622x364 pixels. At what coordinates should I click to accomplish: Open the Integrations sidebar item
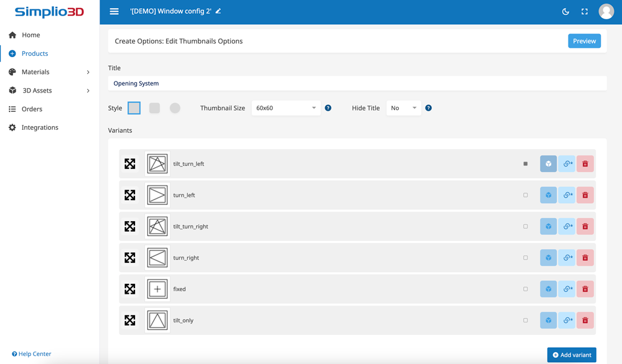pos(40,127)
